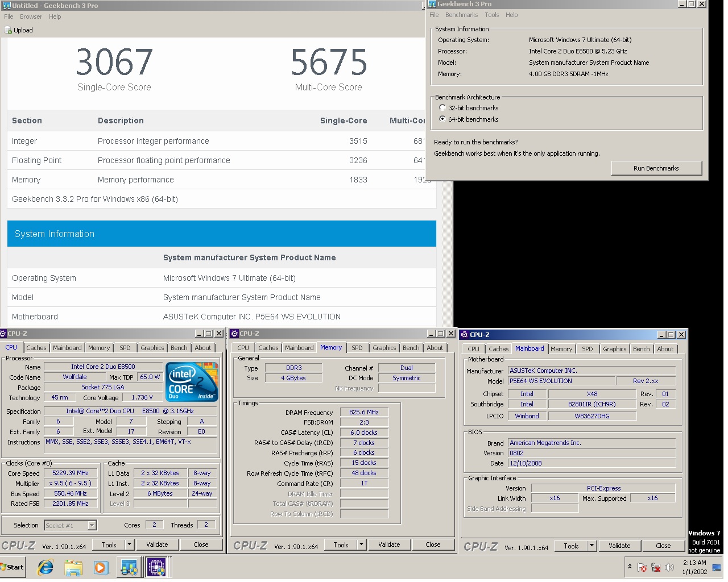Open About tab in right CPU-Z window

point(665,349)
